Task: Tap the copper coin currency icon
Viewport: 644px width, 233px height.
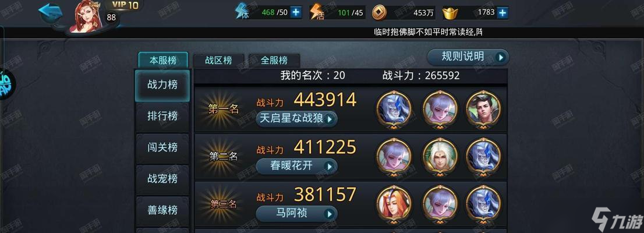Action: point(379,13)
